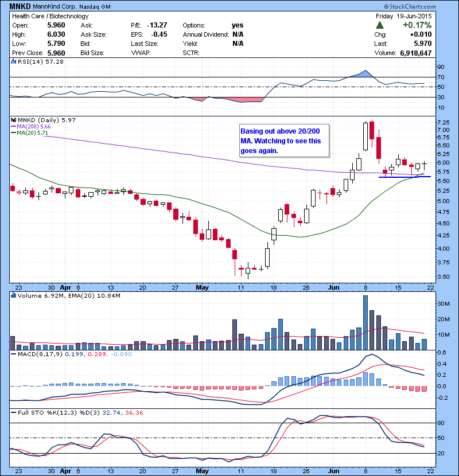This screenshot has height=476, width=459.
Task: Click the Volume 6.92M, EMA(20) 10.84M label
Action: pos(69,295)
